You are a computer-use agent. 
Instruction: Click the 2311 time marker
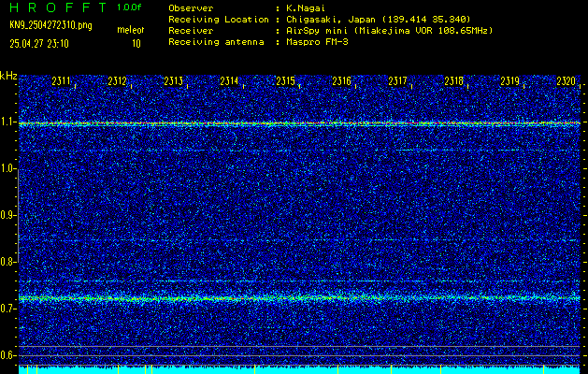[x=61, y=81]
